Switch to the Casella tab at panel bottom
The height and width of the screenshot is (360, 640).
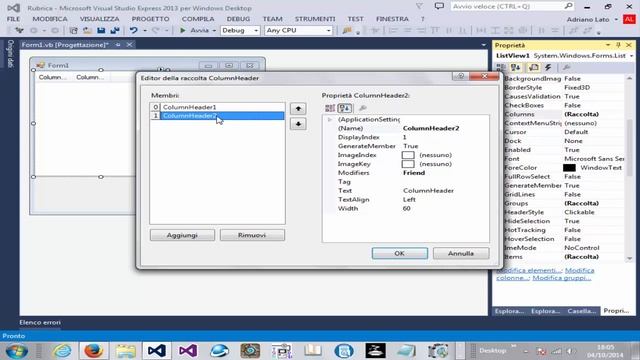pos(582,311)
